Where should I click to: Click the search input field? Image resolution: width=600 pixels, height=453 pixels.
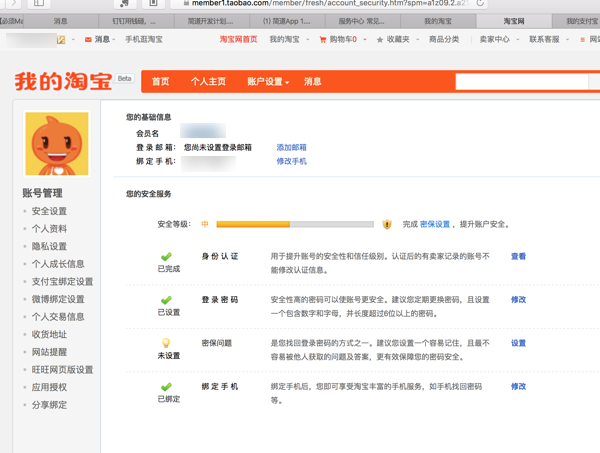pos(522,81)
